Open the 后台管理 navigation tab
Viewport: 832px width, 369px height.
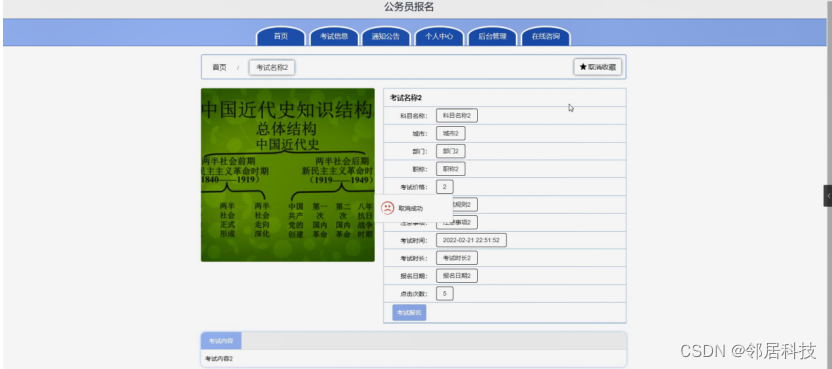click(492, 36)
